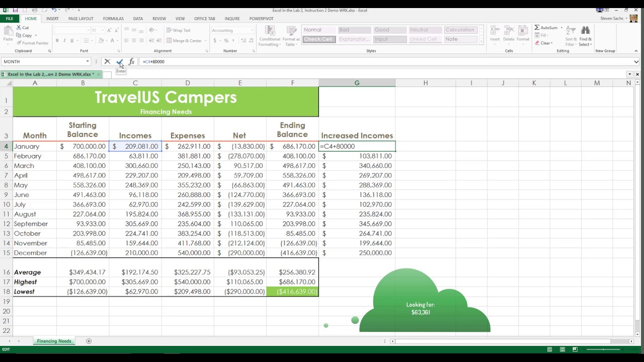644x362 pixels.
Task: Apply the Bad cell style
Action: pos(354,30)
